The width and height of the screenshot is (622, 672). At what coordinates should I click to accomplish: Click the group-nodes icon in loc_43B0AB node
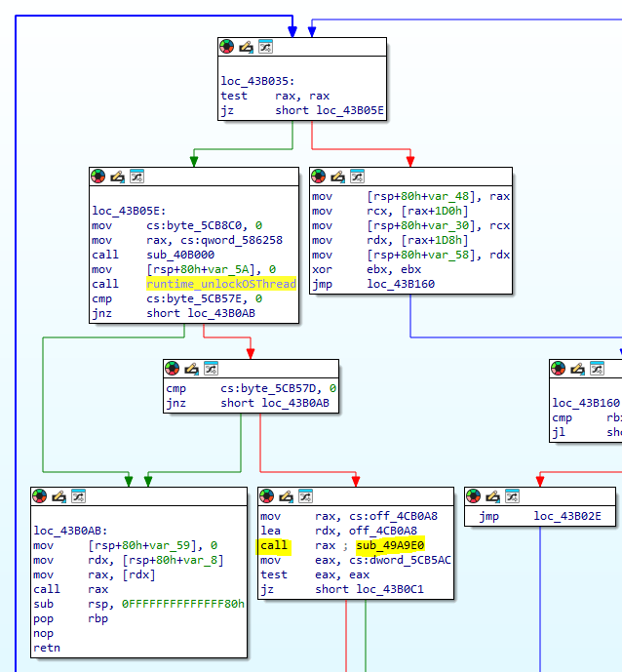[78, 495]
